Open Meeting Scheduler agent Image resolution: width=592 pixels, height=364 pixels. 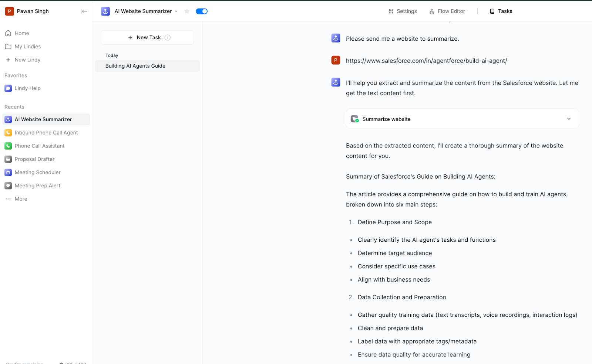[37, 173]
